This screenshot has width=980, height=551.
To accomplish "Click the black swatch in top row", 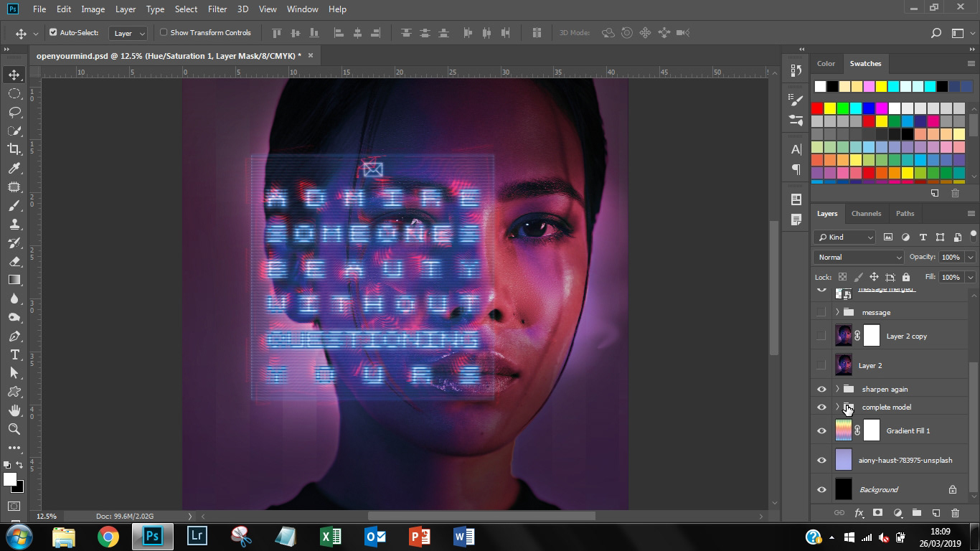I will pyautogui.click(x=832, y=87).
